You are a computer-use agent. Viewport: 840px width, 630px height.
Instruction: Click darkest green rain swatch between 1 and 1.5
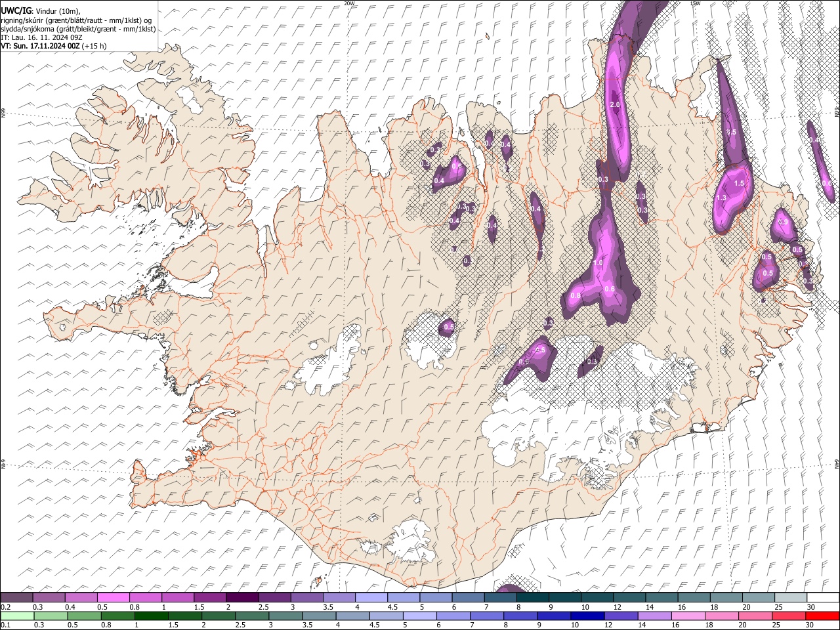152,616
